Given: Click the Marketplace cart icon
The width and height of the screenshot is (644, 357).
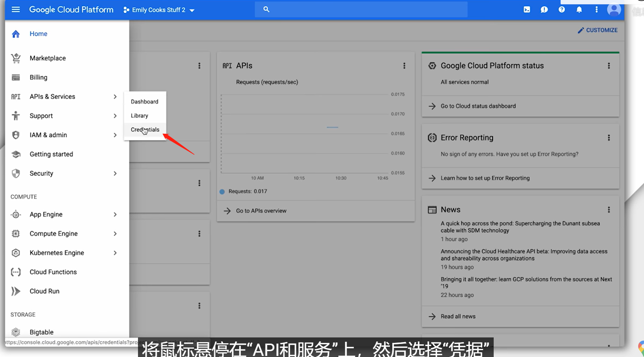Looking at the screenshot, I should pyautogui.click(x=16, y=58).
